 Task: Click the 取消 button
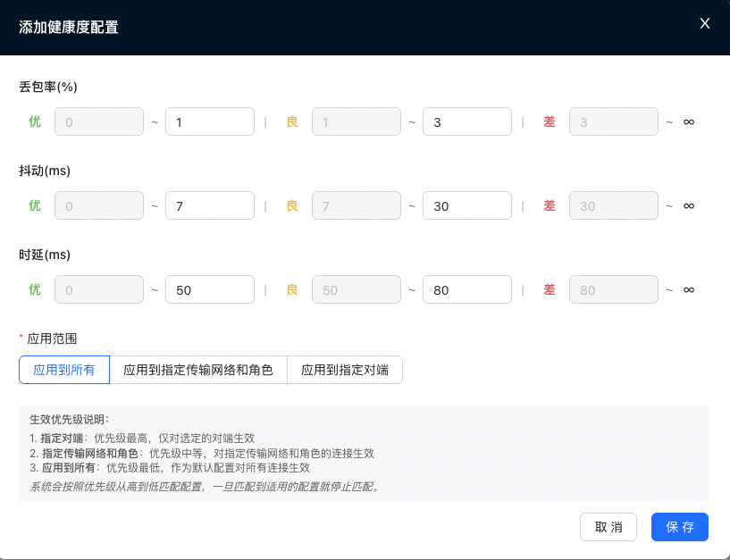pos(608,527)
